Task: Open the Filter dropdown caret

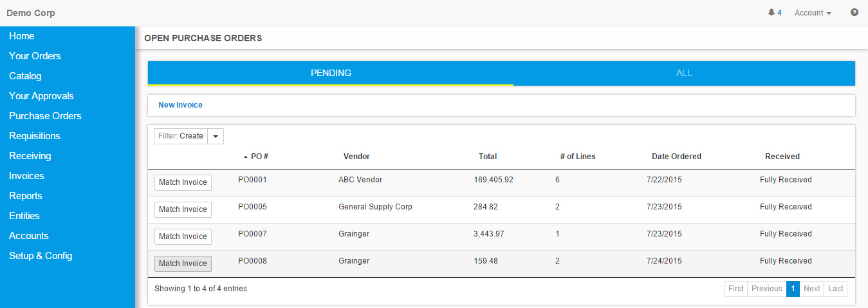Action: pyautogui.click(x=216, y=136)
